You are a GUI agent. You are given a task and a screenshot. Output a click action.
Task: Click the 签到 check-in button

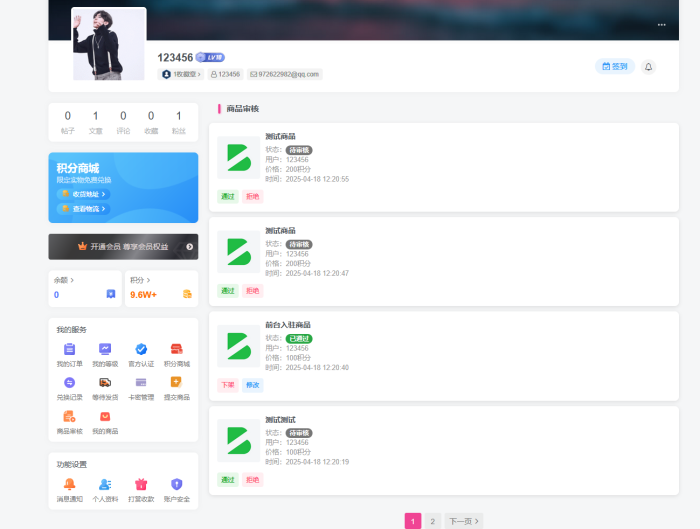coord(615,67)
